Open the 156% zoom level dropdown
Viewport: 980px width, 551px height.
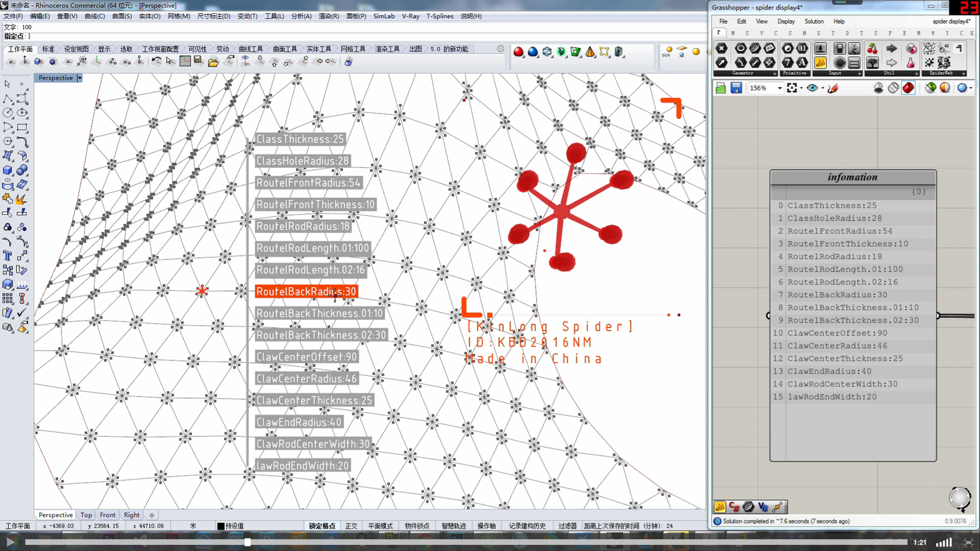[779, 88]
